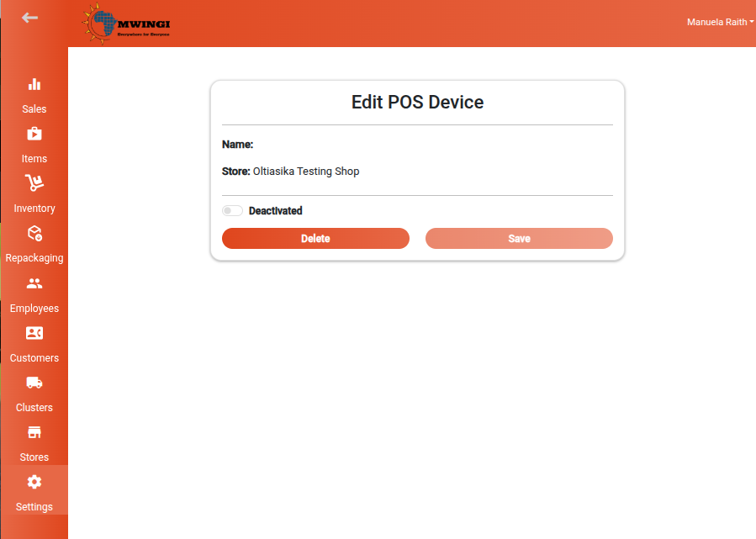
Task: Open the Mwingi logo home link
Action: [126, 24]
